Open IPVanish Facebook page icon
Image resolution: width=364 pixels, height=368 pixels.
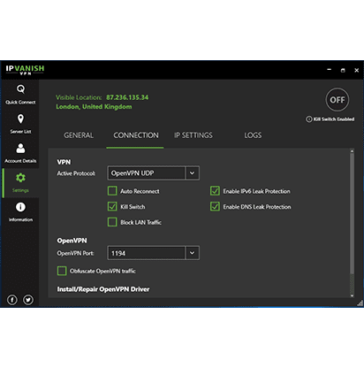(12, 300)
